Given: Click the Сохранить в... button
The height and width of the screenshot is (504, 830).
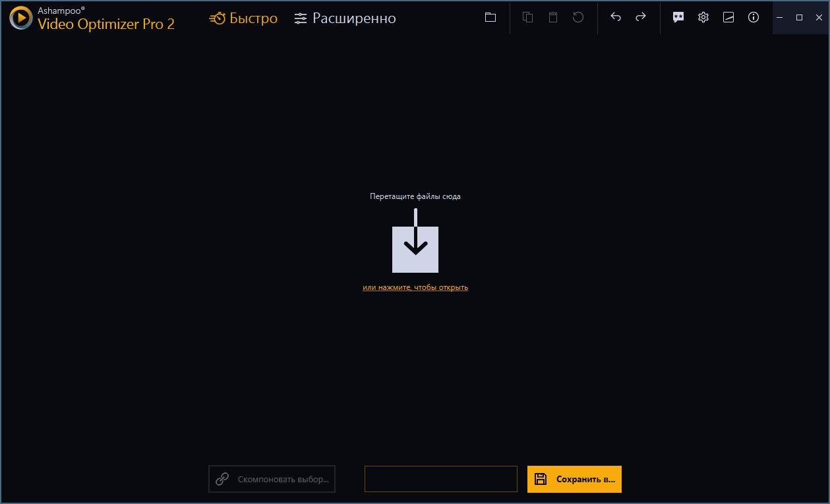Looking at the screenshot, I should pyautogui.click(x=574, y=479).
